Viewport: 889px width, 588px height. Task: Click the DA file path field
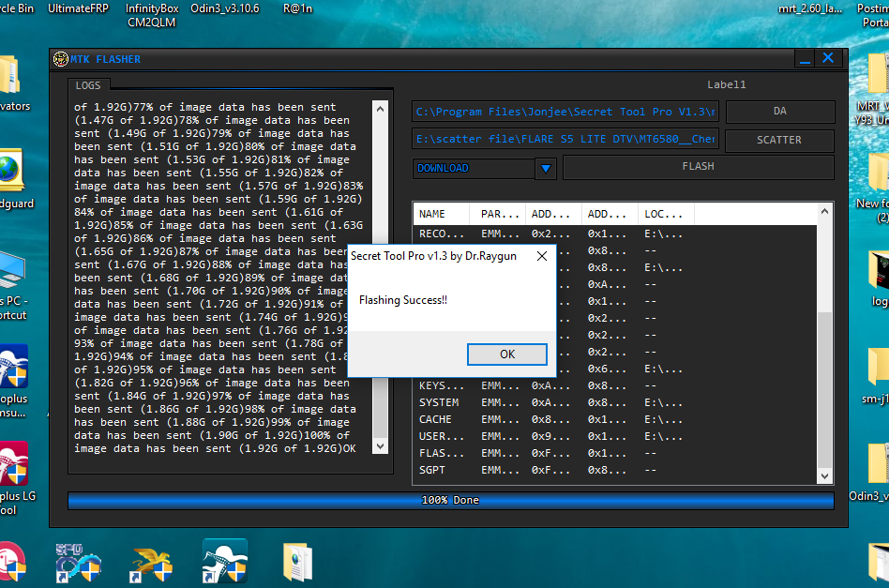(x=565, y=112)
